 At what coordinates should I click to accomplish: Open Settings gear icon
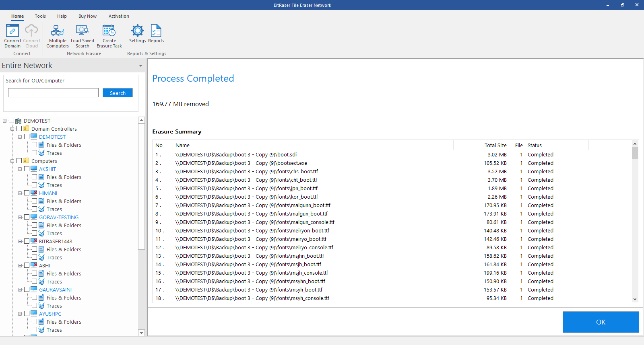coord(138,31)
